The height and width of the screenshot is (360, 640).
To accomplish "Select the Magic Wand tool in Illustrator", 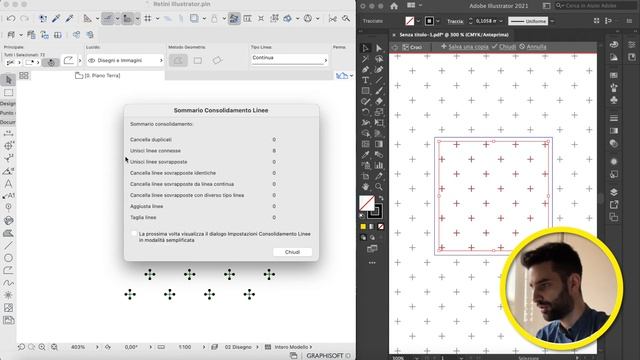I will click(x=365, y=59).
